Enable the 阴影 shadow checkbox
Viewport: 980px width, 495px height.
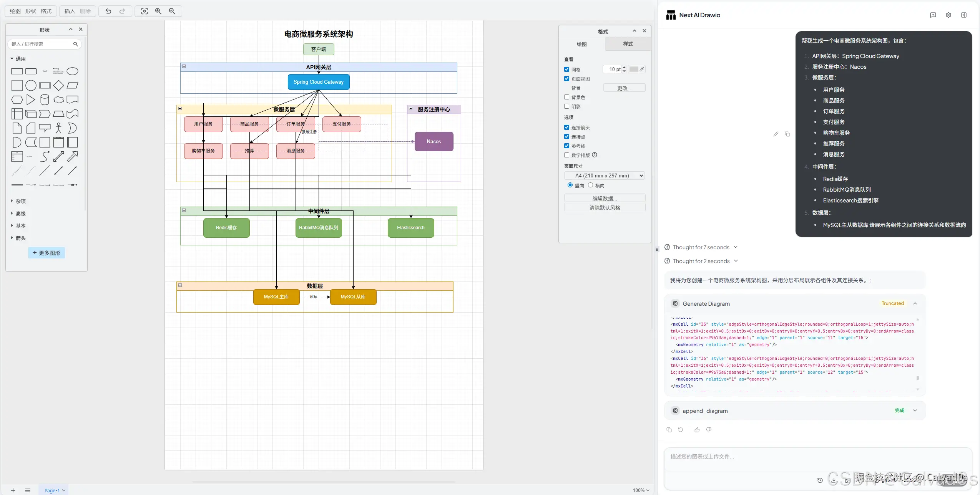click(566, 106)
